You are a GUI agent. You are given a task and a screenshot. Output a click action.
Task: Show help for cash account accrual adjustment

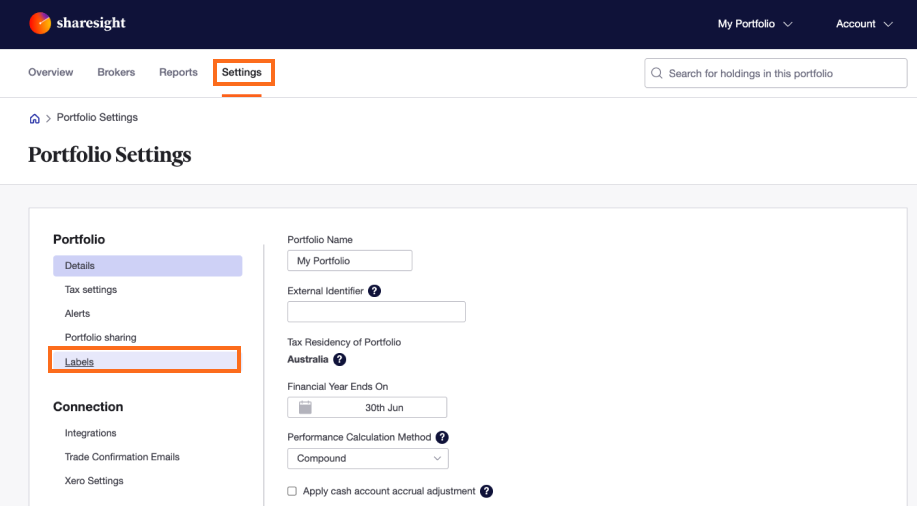pos(486,491)
